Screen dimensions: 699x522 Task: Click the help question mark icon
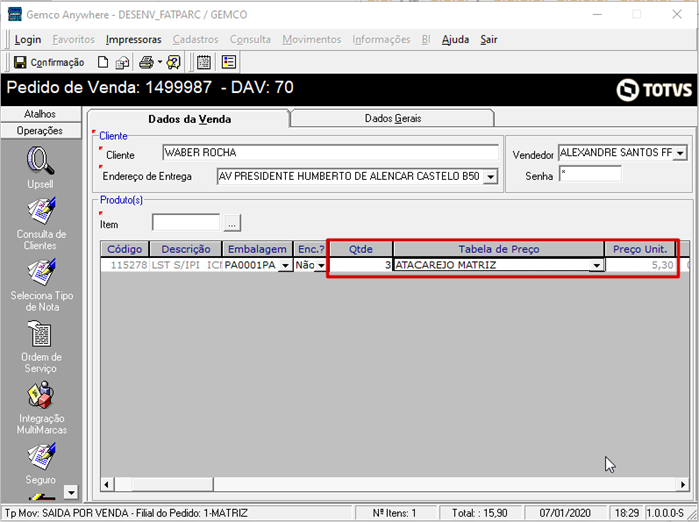point(173,62)
